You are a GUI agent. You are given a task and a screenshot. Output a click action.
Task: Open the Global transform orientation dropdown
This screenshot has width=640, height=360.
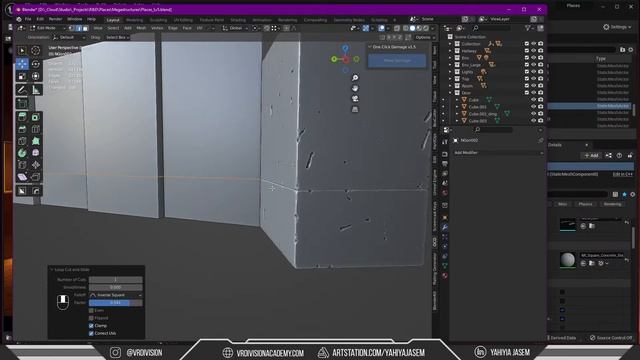(236, 28)
